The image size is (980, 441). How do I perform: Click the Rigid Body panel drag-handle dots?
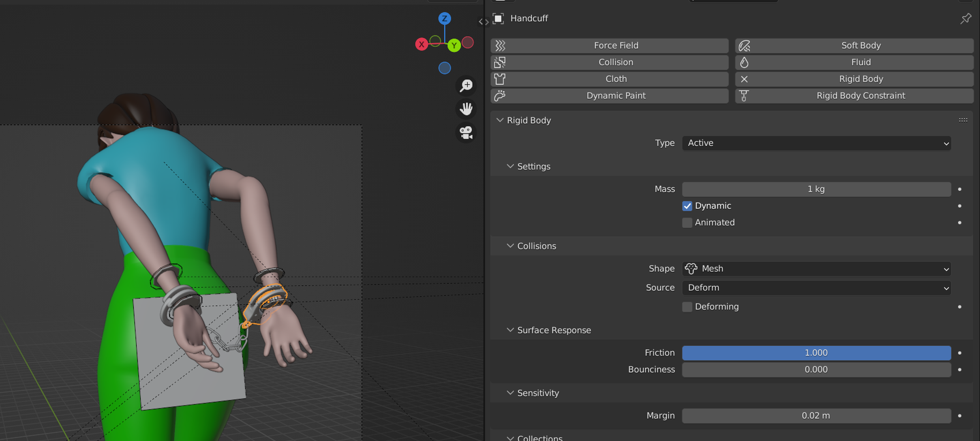(963, 120)
